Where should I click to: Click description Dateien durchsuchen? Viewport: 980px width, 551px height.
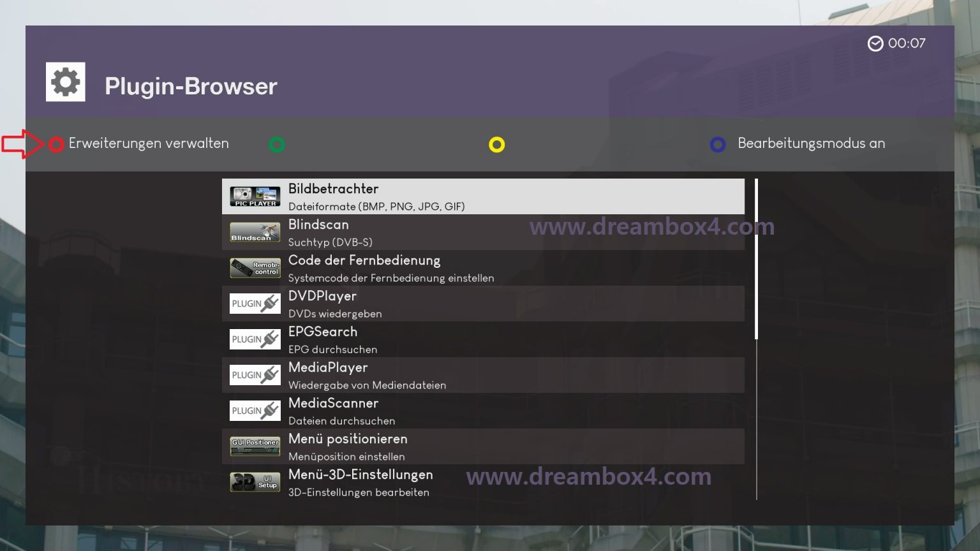(x=342, y=421)
